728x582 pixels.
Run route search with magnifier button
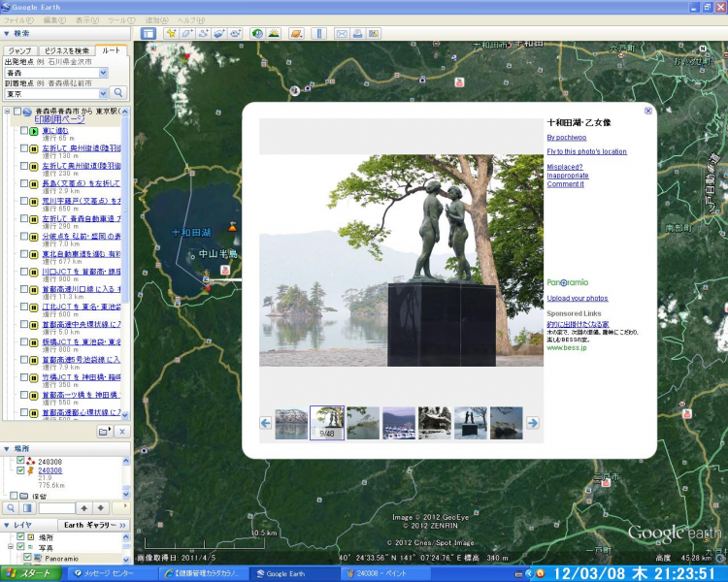click(x=118, y=93)
